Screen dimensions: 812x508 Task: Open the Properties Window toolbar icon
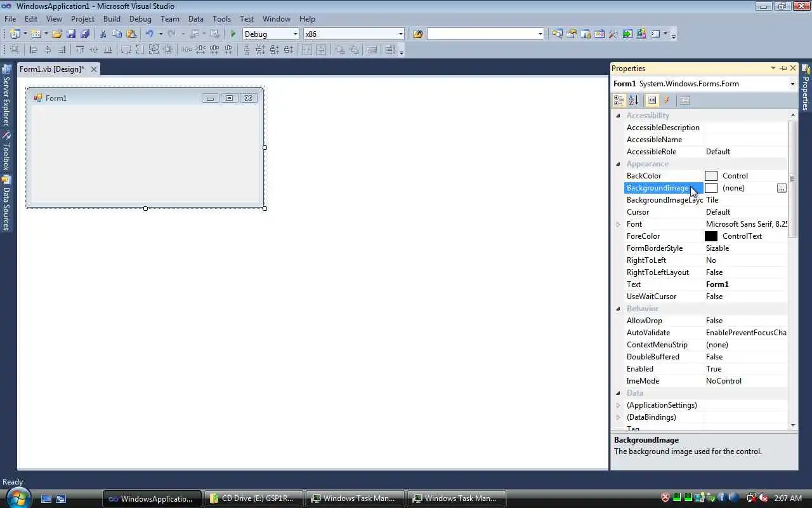pyautogui.click(x=571, y=34)
